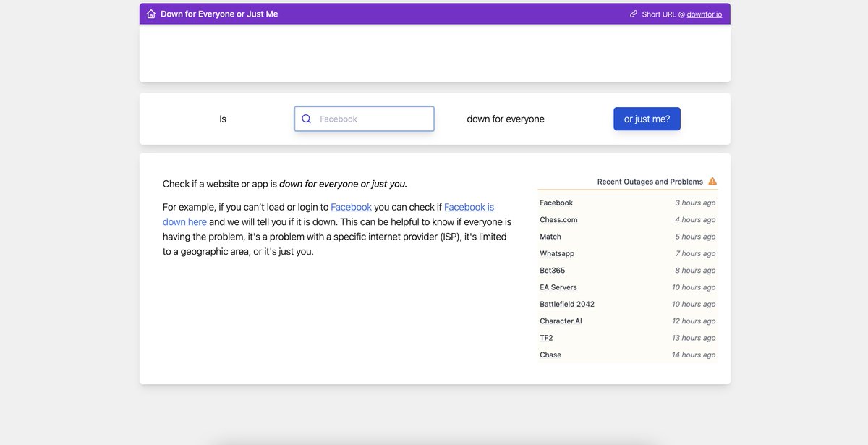Click the magnifier icon in search box
868x445 pixels.
[x=306, y=119]
